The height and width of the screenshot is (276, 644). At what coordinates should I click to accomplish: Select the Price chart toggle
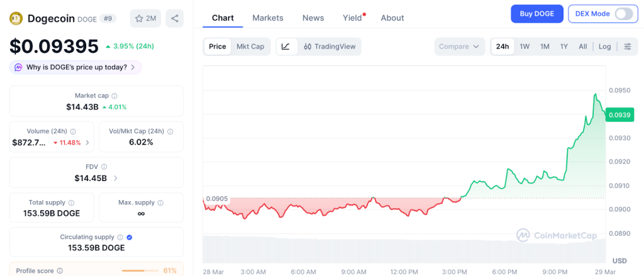(218, 47)
